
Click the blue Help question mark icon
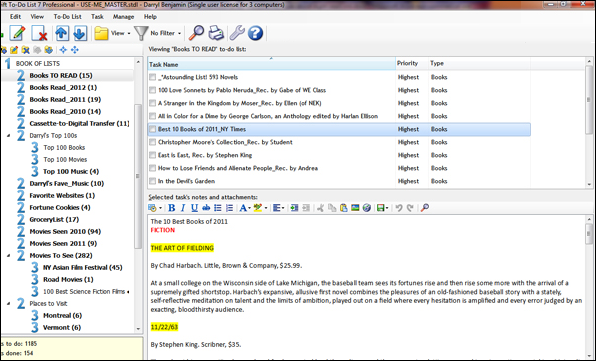(x=255, y=33)
